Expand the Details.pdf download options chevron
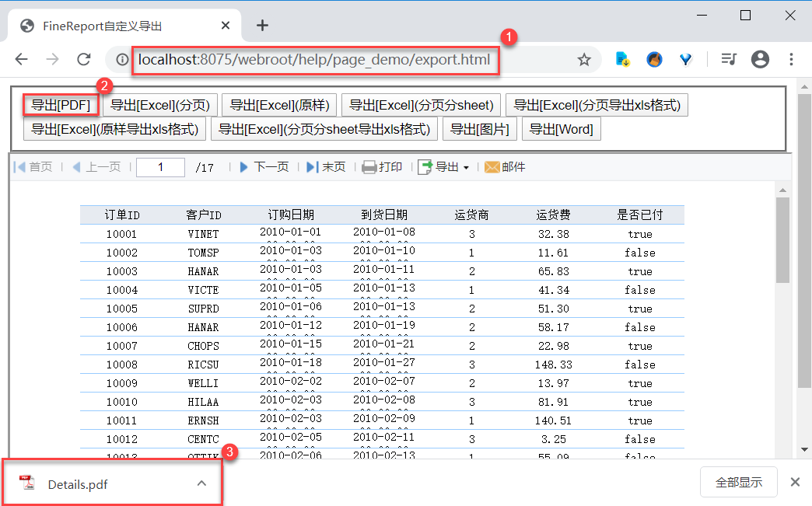The height and width of the screenshot is (506, 812). [x=201, y=483]
